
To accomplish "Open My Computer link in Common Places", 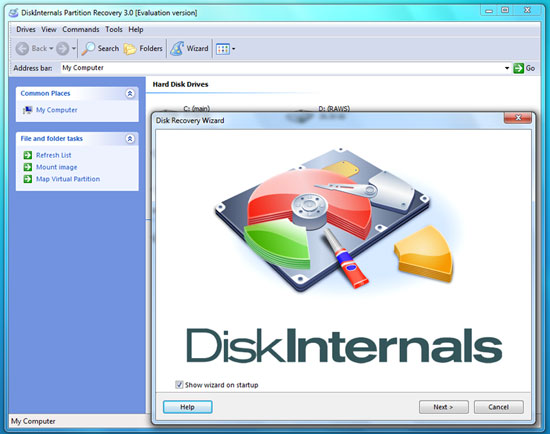I will tap(56, 110).
